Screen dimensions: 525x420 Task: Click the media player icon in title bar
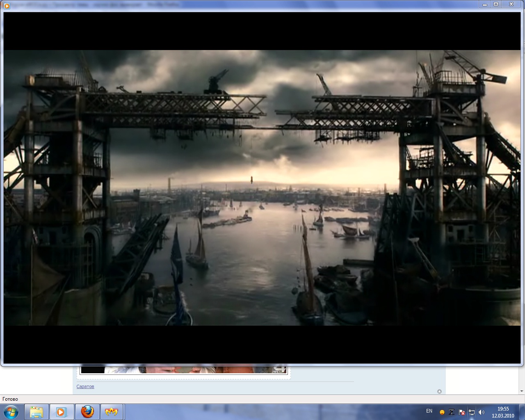point(7,5)
